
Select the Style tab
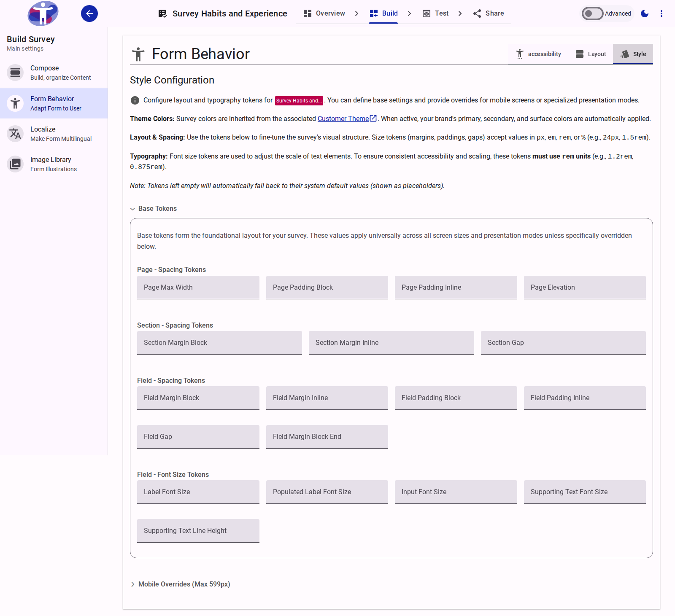(x=633, y=54)
